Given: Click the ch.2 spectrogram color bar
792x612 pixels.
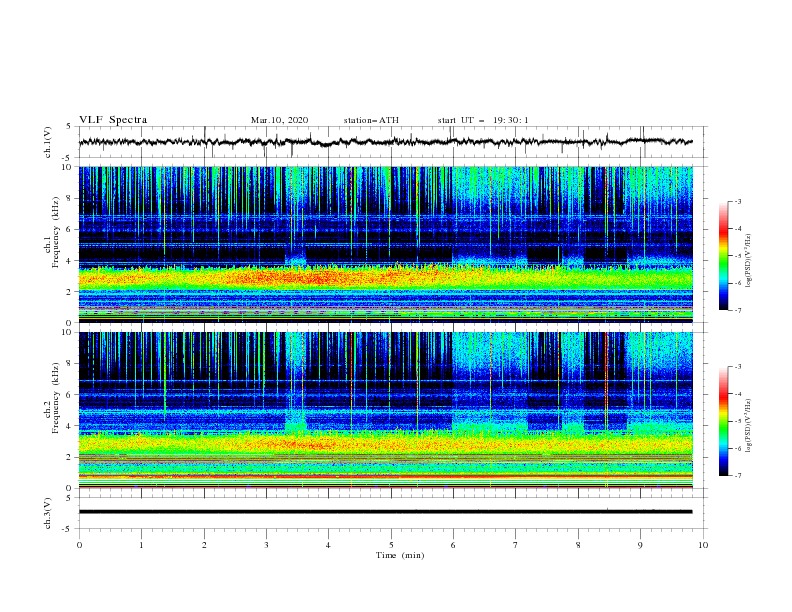Looking at the screenshot, I should [x=723, y=421].
